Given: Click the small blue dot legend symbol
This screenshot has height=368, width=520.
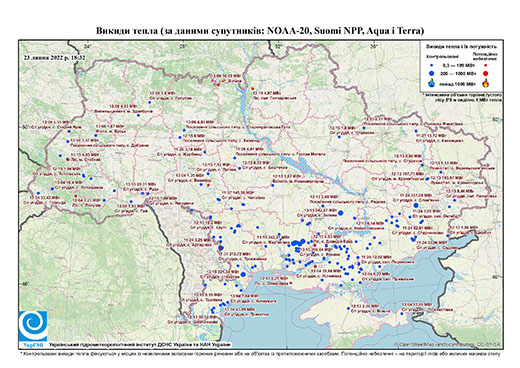Looking at the screenshot, I should (x=432, y=66).
